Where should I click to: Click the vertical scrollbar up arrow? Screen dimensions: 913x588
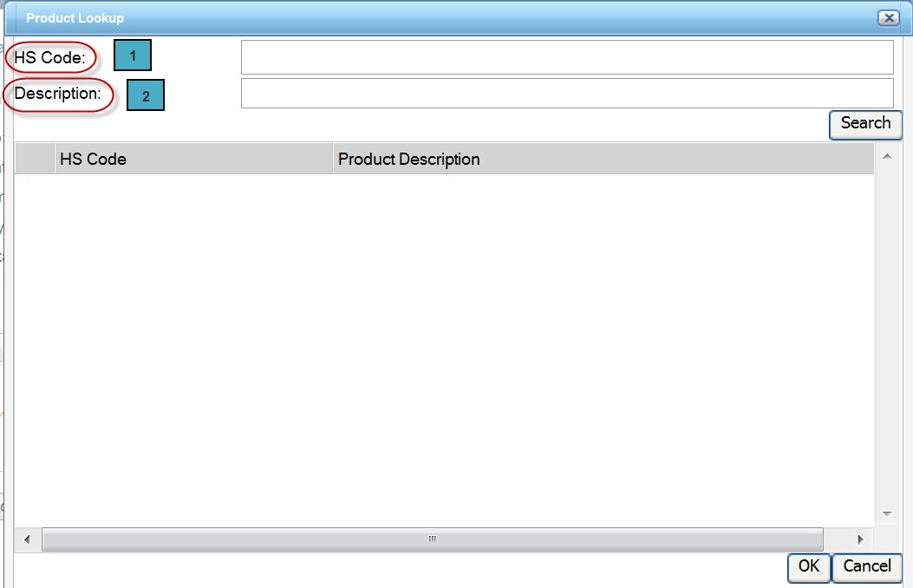887,156
